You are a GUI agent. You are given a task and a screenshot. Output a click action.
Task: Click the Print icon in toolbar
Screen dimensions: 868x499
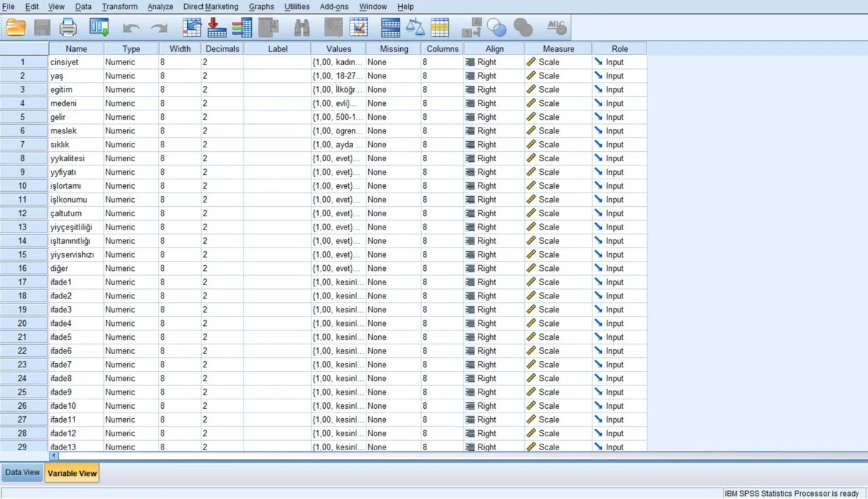[x=68, y=28]
